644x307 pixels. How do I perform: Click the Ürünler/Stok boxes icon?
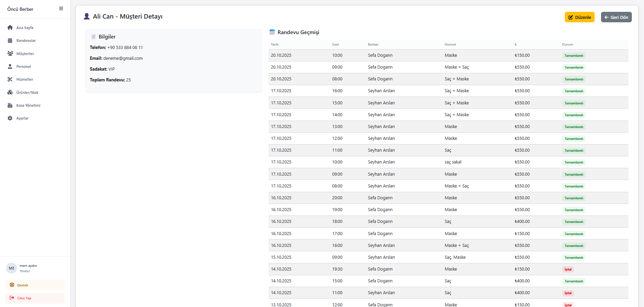coord(10,93)
